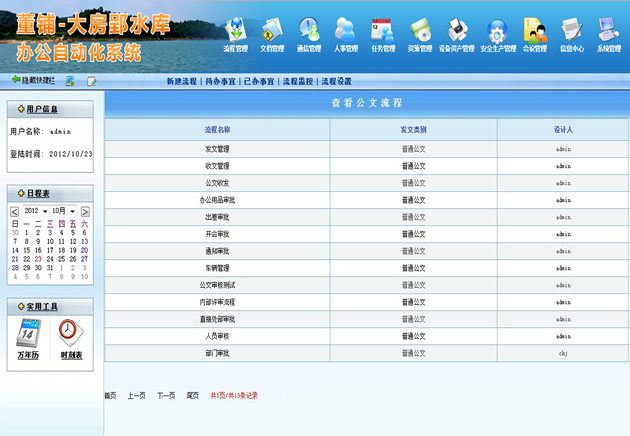The image size is (630, 436).
Task: Open the 2012 year dropdown
Action: 36,211
